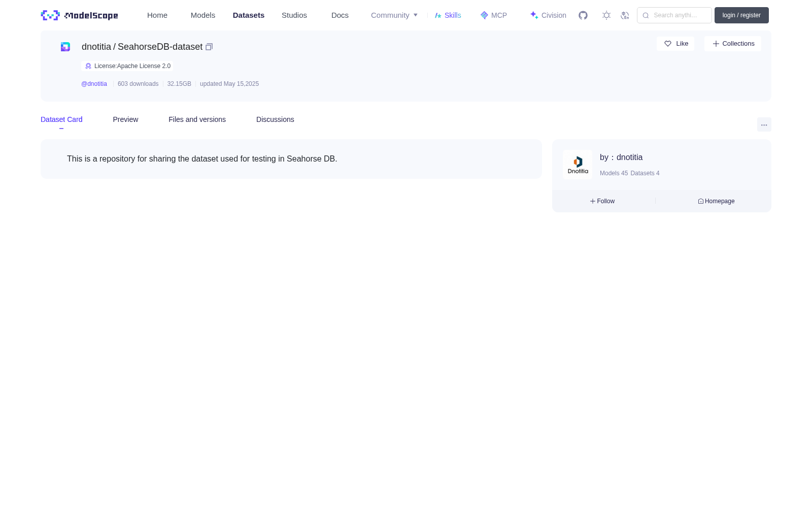The height and width of the screenshot is (508, 812).
Task: Go to the Home page
Action: pos(157,15)
